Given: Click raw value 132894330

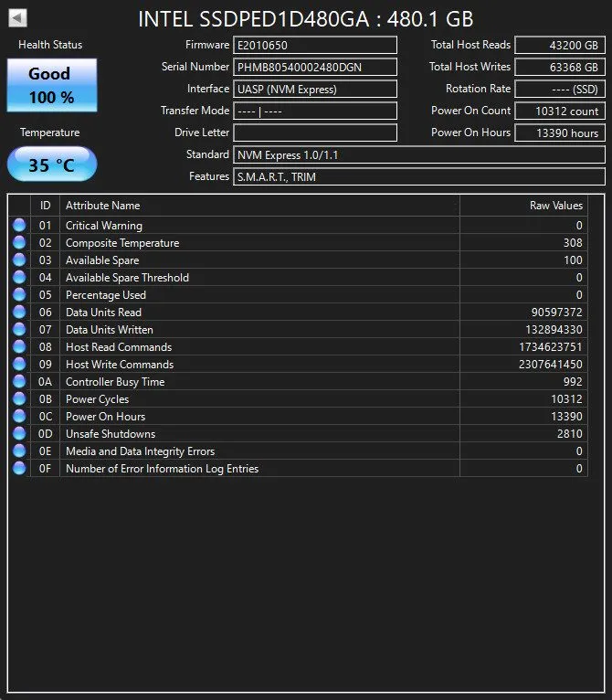Looking at the screenshot, I should click(x=554, y=330).
